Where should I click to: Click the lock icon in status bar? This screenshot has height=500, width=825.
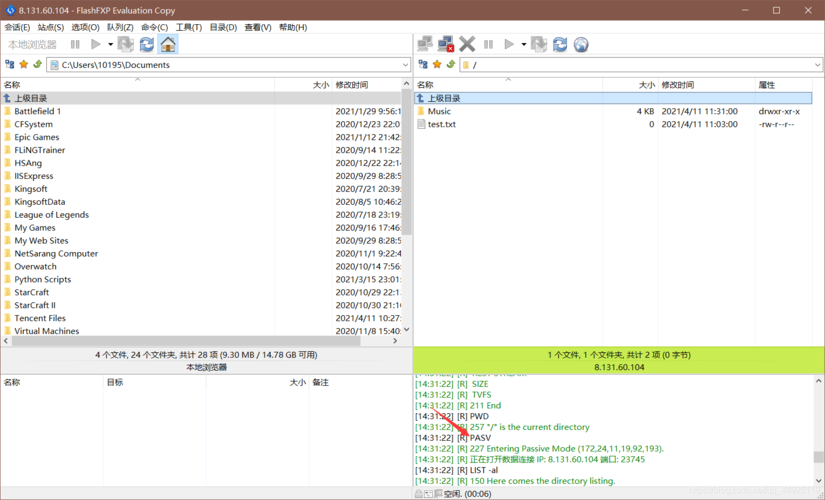click(x=419, y=494)
